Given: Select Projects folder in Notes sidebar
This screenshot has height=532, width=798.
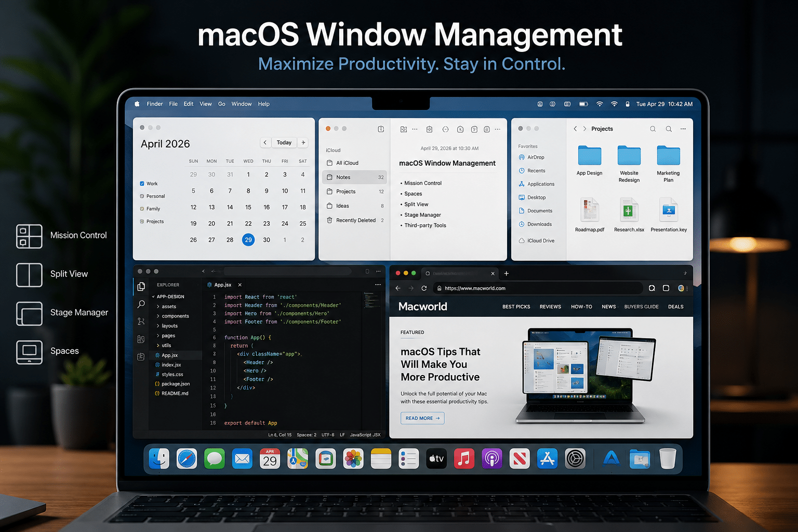Looking at the screenshot, I should 355,192.
